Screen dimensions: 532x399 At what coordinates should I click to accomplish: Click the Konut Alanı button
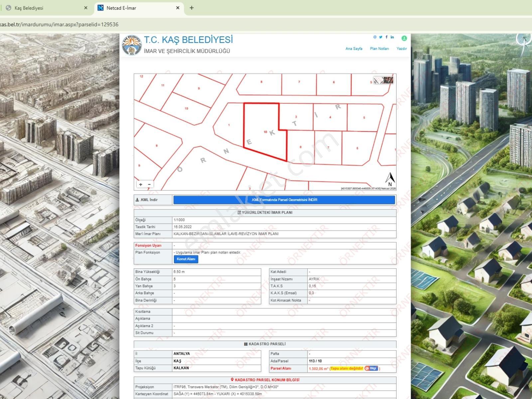pyautogui.click(x=186, y=259)
